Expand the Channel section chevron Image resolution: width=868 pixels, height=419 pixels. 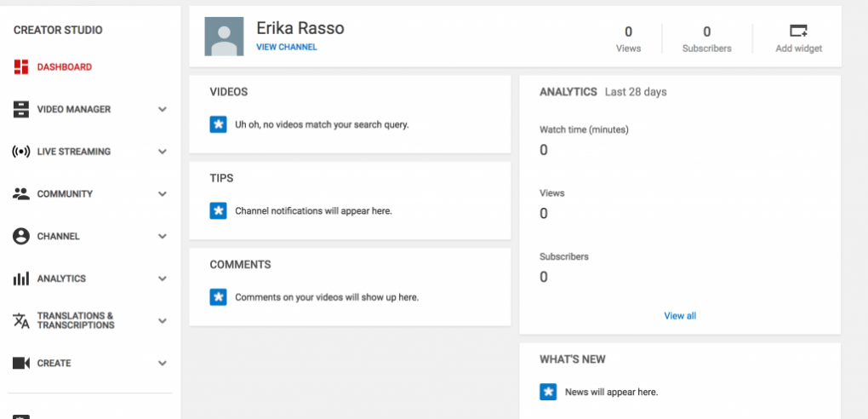pyautogui.click(x=163, y=237)
